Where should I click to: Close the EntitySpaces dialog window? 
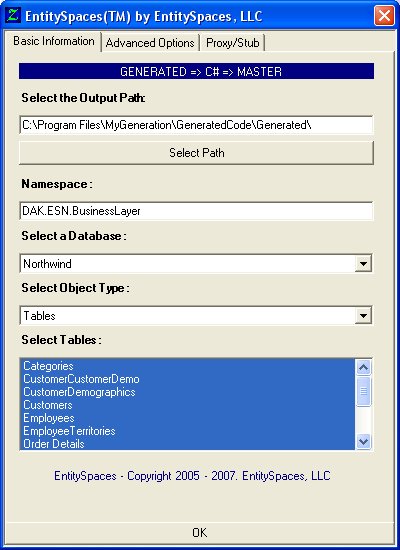coord(384,16)
